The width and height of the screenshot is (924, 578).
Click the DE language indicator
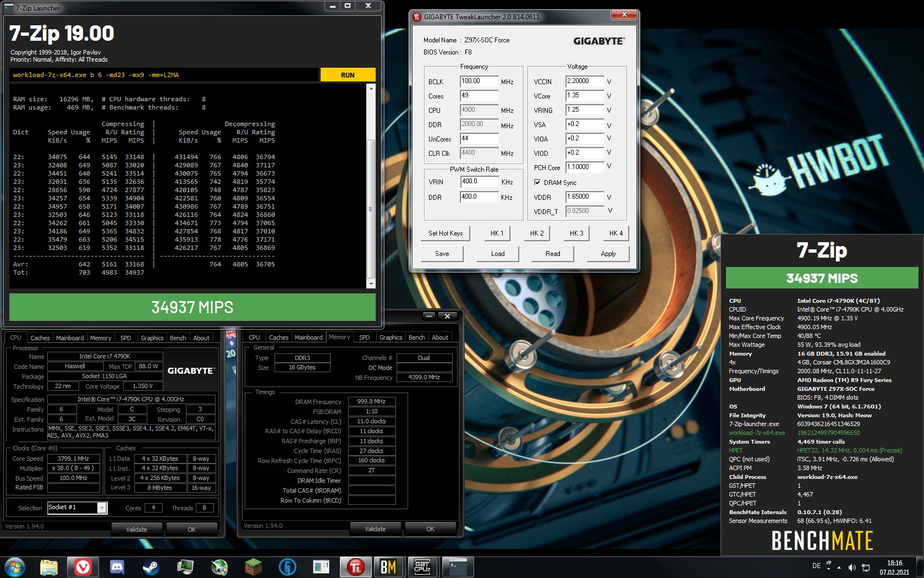pyautogui.click(x=816, y=566)
